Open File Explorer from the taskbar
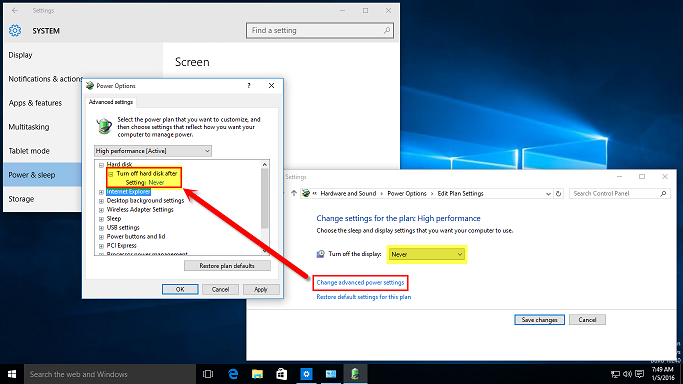683x384 pixels. [x=257, y=374]
